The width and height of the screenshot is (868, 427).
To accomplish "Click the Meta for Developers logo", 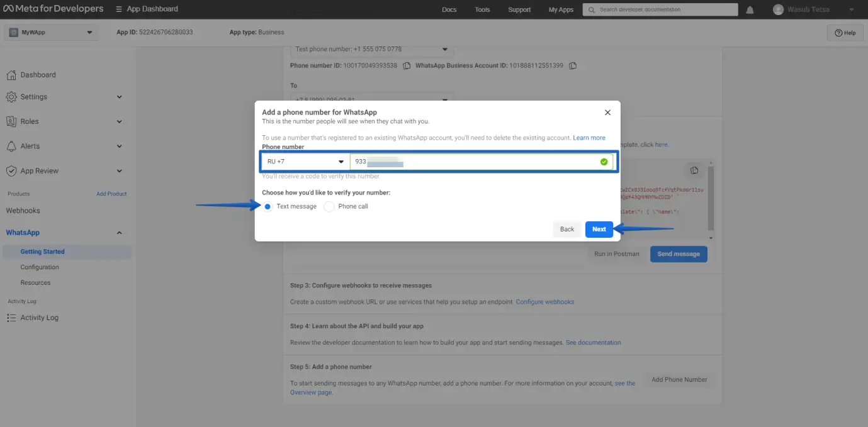I will [54, 9].
